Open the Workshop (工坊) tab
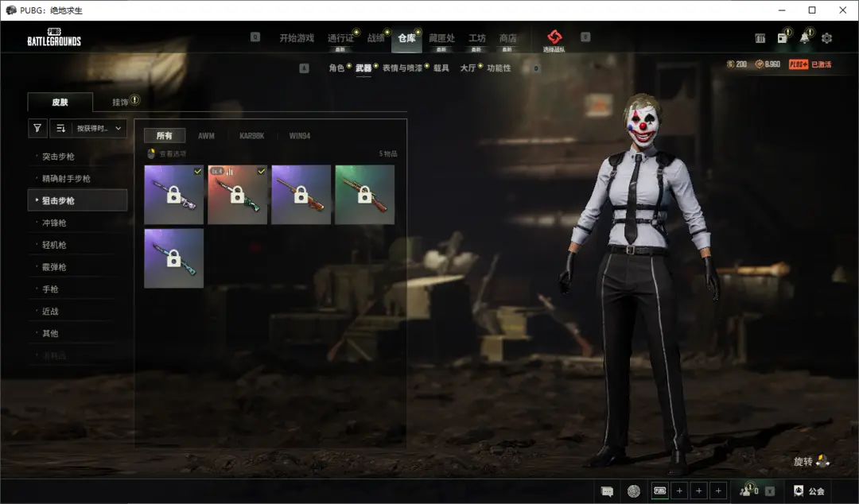The width and height of the screenshot is (859, 504). pos(476,38)
